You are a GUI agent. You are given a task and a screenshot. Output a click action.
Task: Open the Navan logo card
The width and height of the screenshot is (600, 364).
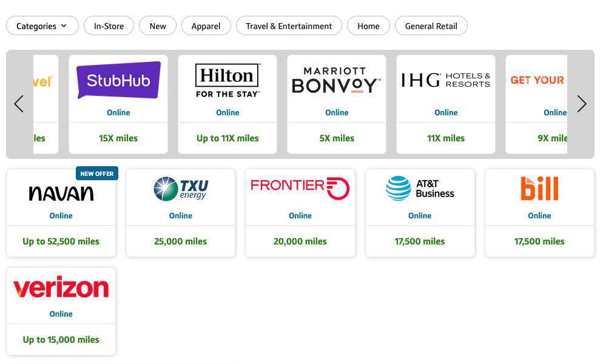tap(61, 193)
